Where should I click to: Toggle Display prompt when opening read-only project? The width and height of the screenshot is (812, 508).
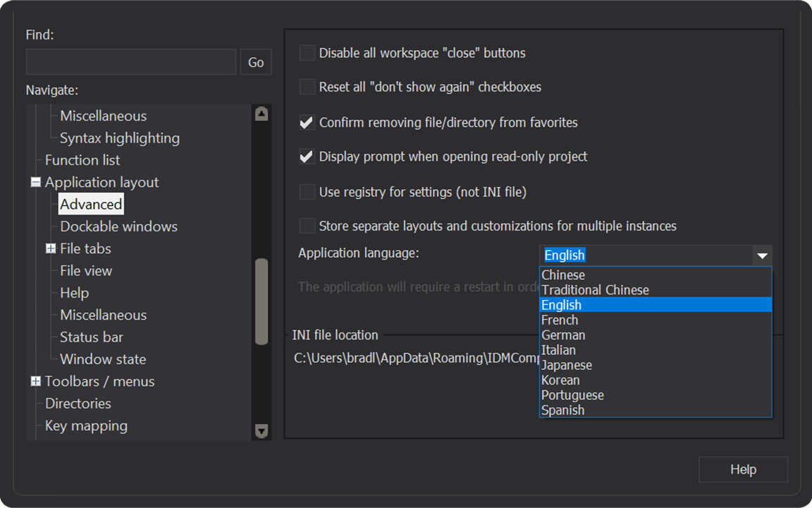pyautogui.click(x=307, y=157)
